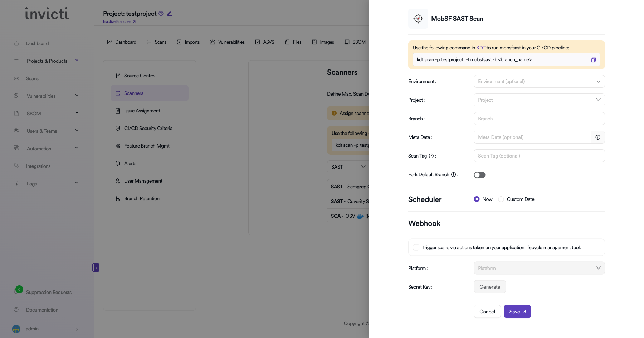Viewport: 644px width, 338px height.
Task: Open the Platform dropdown
Action: pos(539,268)
